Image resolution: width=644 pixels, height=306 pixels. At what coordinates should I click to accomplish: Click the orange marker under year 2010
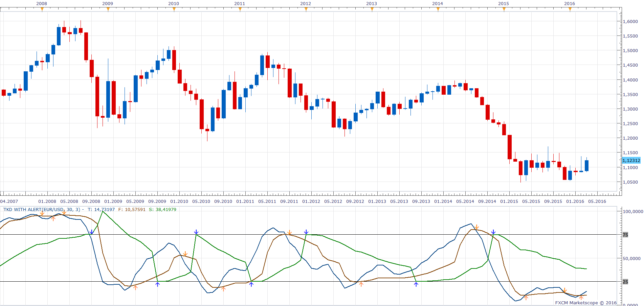click(x=174, y=9)
